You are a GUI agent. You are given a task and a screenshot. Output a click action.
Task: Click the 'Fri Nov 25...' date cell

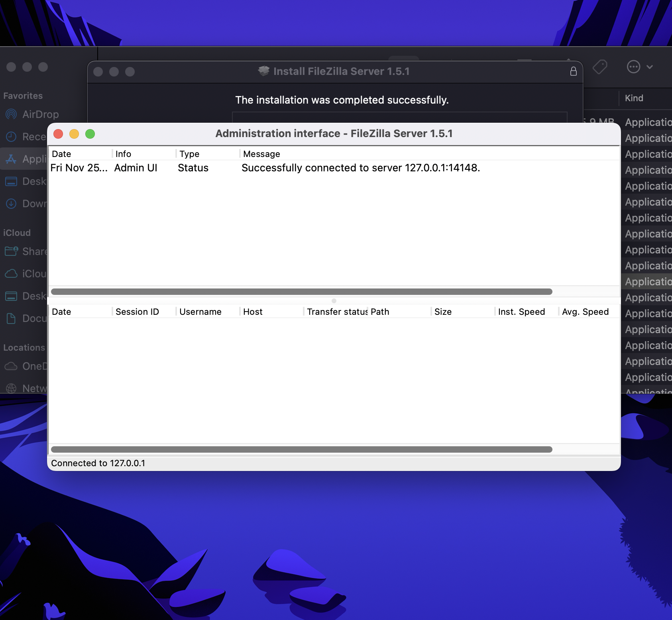pos(79,168)
